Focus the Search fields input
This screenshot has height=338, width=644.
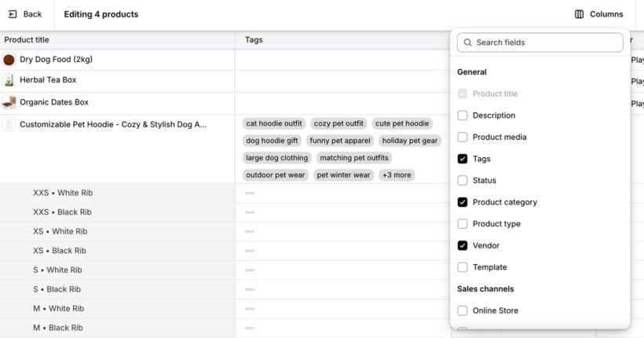click(x=540, y=42)
